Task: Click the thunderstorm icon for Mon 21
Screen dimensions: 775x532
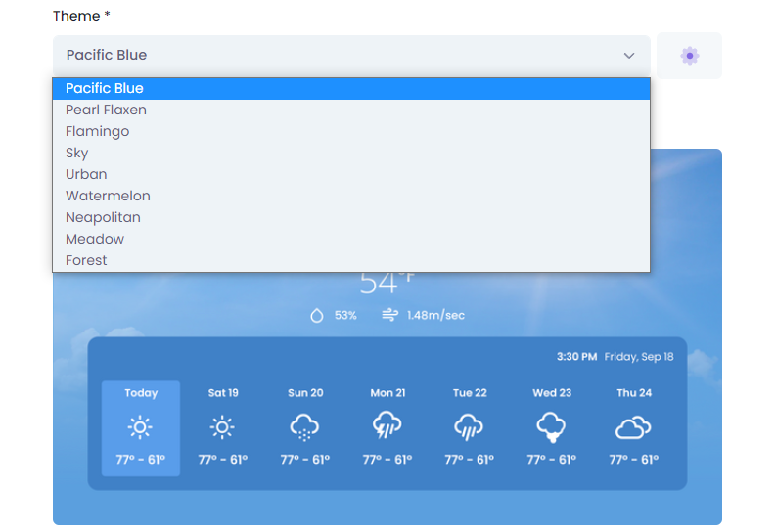Action: point(387,425)
